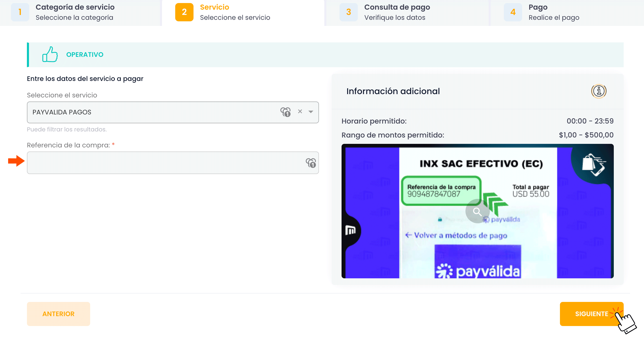
Task: Click the 00:00 - 23:59 schedule value
Action: [590, 121]
